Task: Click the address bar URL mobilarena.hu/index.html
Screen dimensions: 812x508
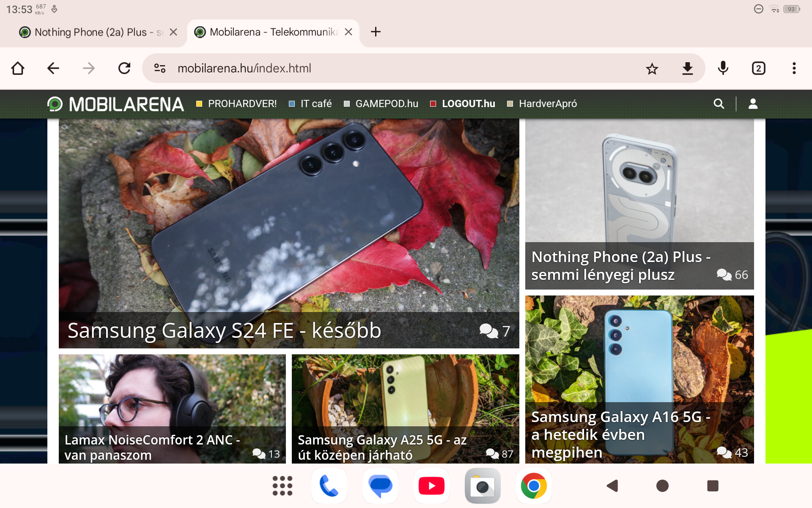Action: click(x=244, y=68)
